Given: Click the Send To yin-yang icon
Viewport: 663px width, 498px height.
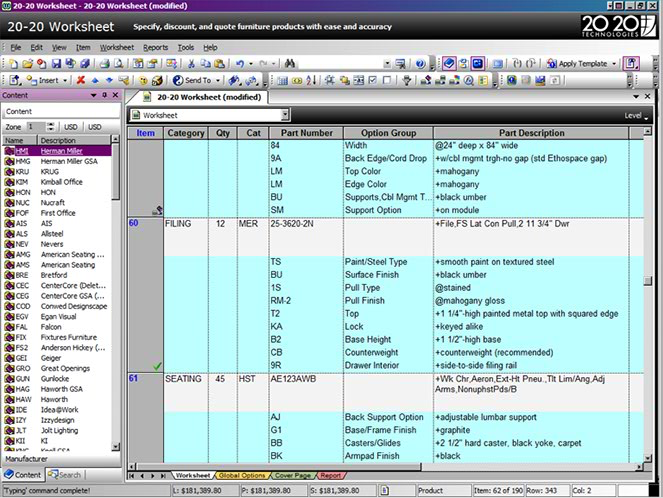Looking at the screenshot, I should point(178,80).
